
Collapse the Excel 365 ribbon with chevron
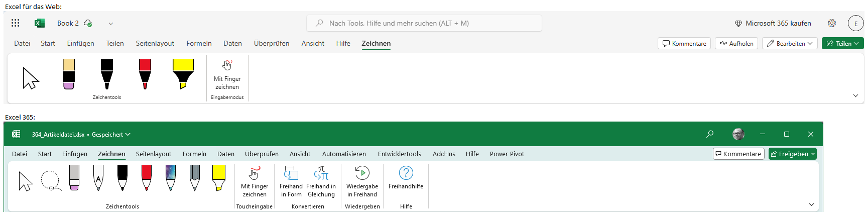[x=811, y=204]
